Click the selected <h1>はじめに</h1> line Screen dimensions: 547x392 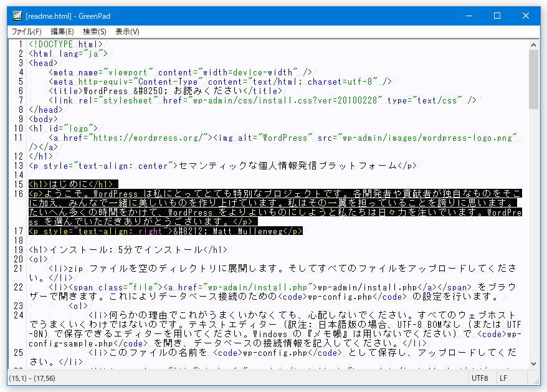click(x=74, y=184)
